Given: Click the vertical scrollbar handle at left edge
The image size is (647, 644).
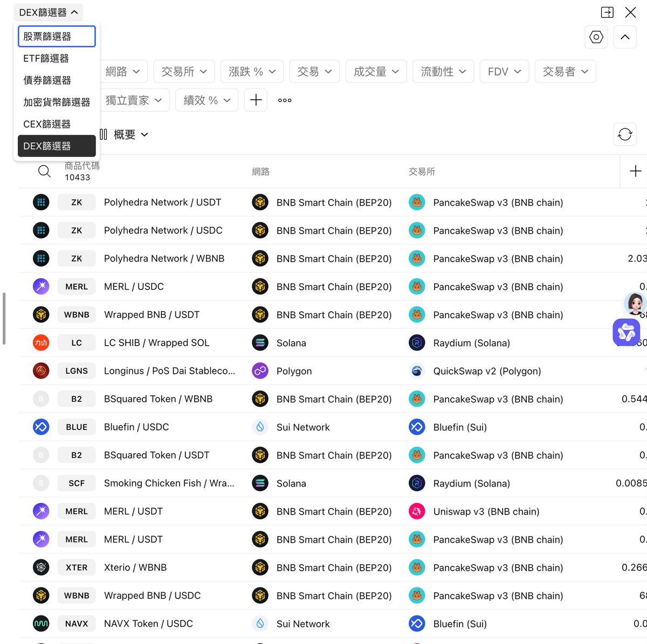Looking at the screenshot, I should [x=4, y=318].
